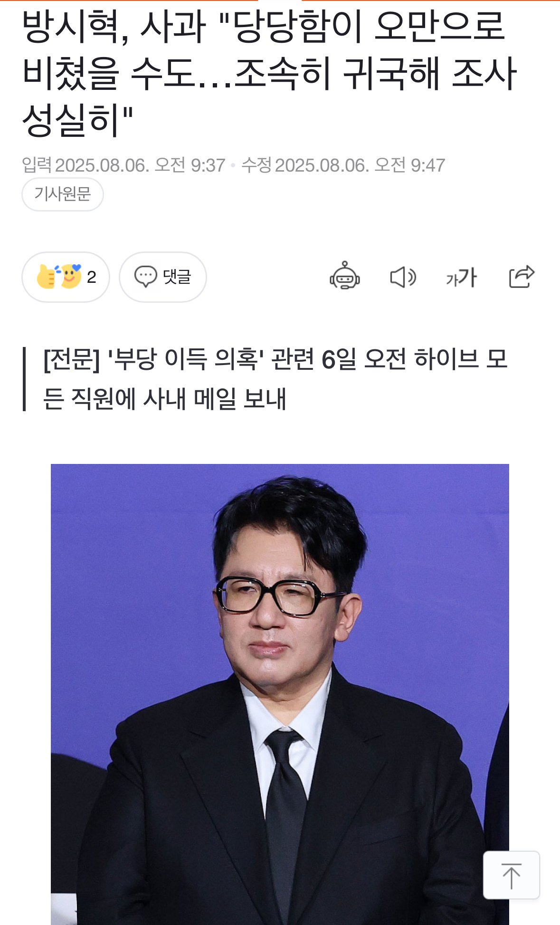Click the reaction count number 2
Image resolution: width=560 pixels, height=925 pixels.
(x=92, y=277)
